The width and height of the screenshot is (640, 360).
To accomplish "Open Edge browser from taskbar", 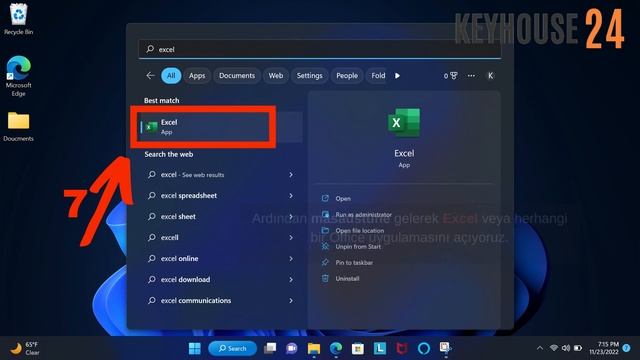I will (x=336, y=349).
